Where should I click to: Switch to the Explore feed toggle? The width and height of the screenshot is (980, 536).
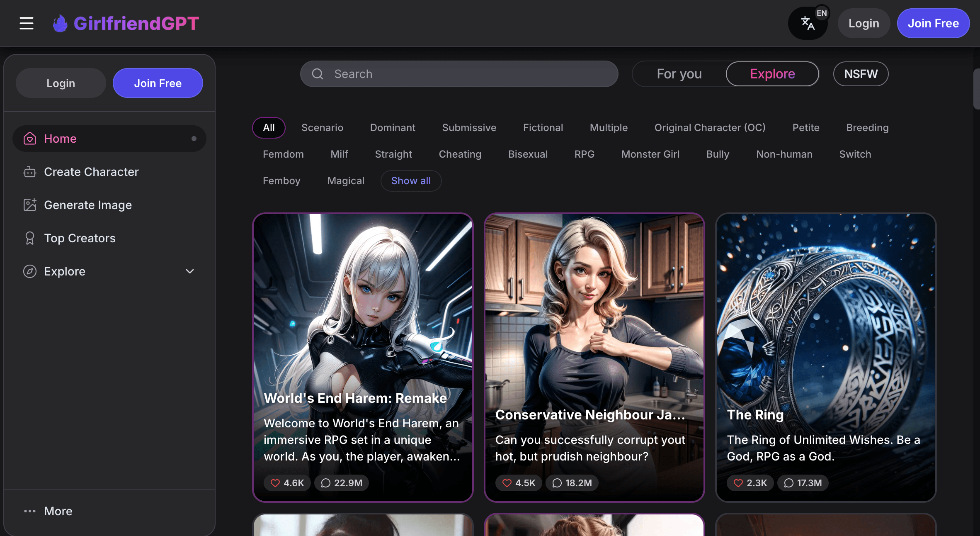point(772,74)
